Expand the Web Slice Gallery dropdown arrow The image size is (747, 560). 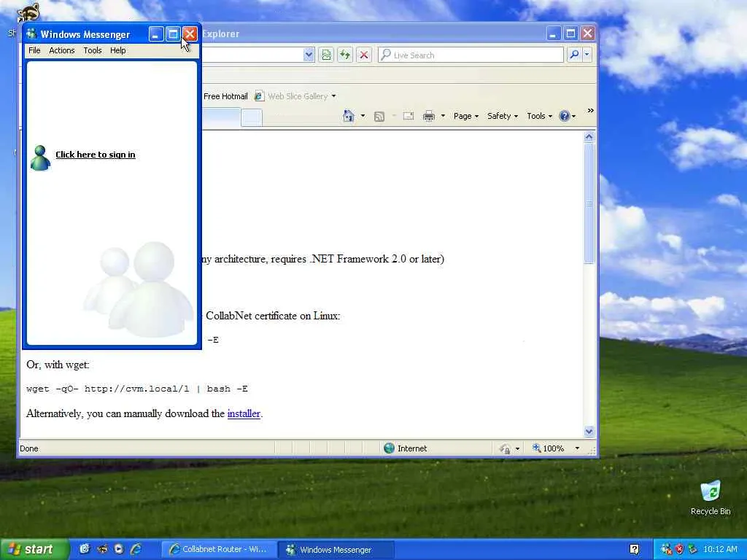pos(334,96)
